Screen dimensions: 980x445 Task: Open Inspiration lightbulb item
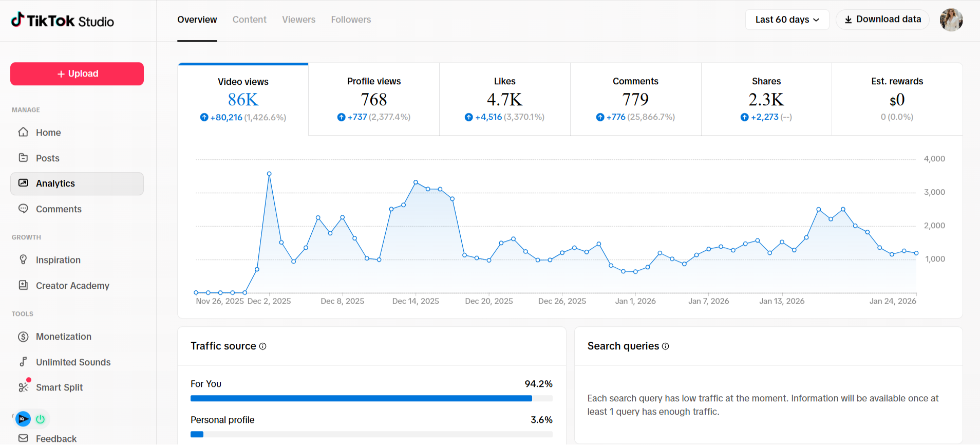click(58, 260)
